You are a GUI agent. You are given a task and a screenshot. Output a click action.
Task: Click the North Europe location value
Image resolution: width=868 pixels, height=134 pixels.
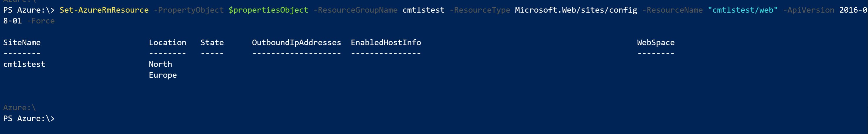pyautogui.click(x=163, y=70)
